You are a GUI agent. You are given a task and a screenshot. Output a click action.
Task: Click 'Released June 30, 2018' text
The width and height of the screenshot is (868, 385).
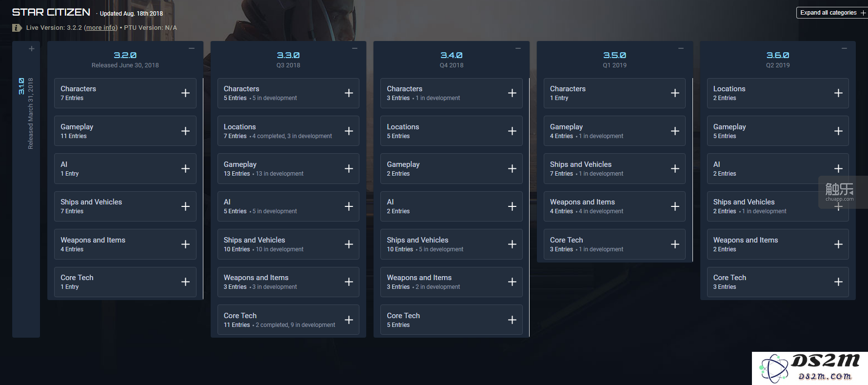pyautogui.click(x=125, y=65)
